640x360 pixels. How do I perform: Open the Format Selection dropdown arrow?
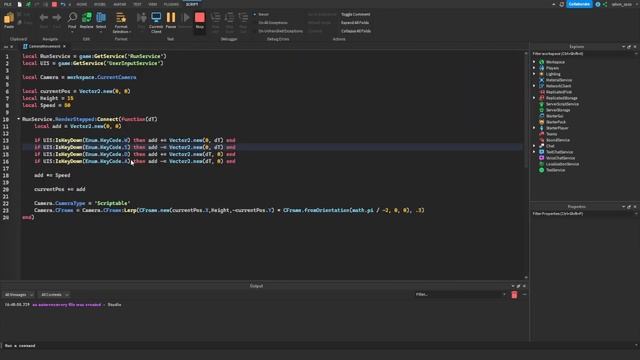coord(130,32)
